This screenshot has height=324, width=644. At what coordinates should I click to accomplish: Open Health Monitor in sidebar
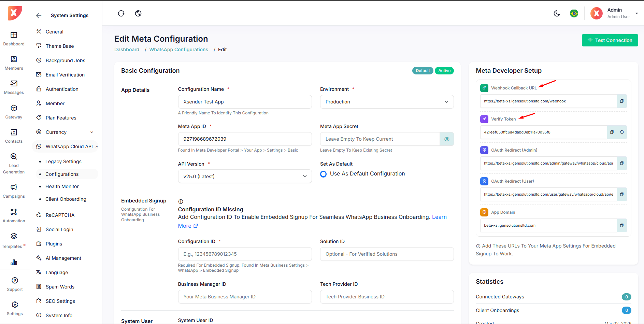62,186
